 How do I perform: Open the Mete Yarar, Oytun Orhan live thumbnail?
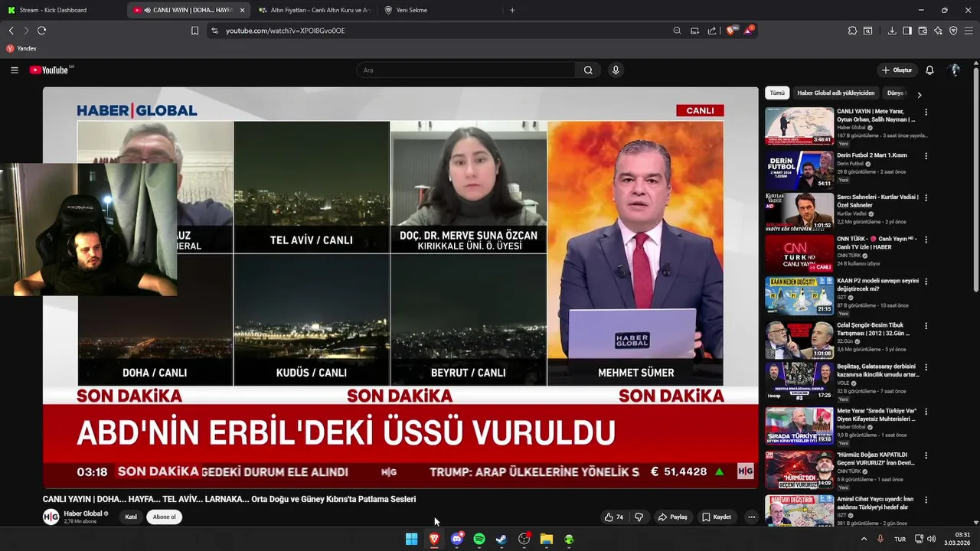pyautogui.click(x=799, y=126)
